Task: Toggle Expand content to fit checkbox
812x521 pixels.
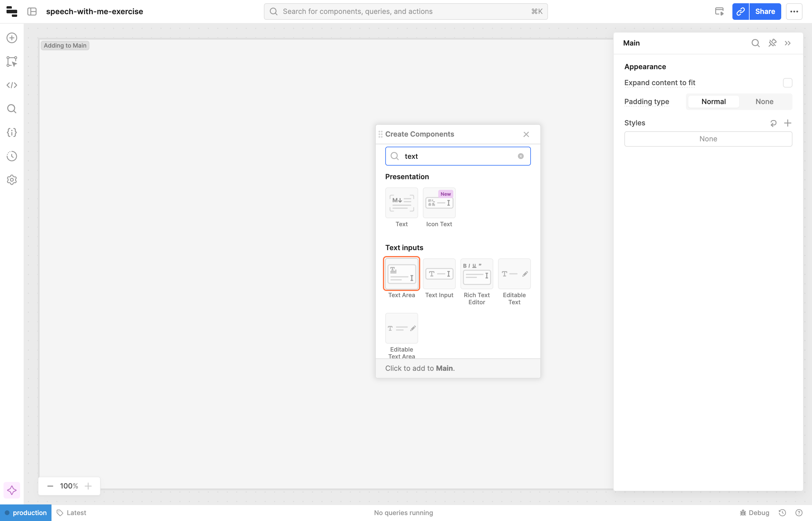Action: (787, 83)
